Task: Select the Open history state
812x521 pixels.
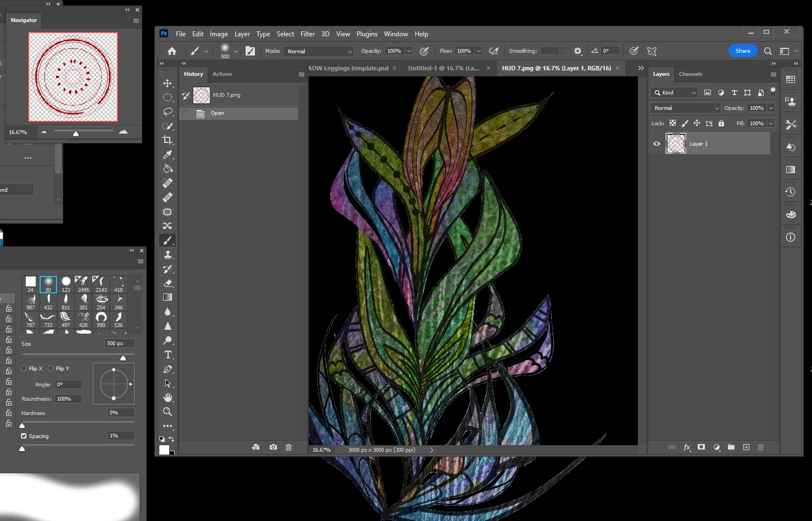Action: [239, 113]
